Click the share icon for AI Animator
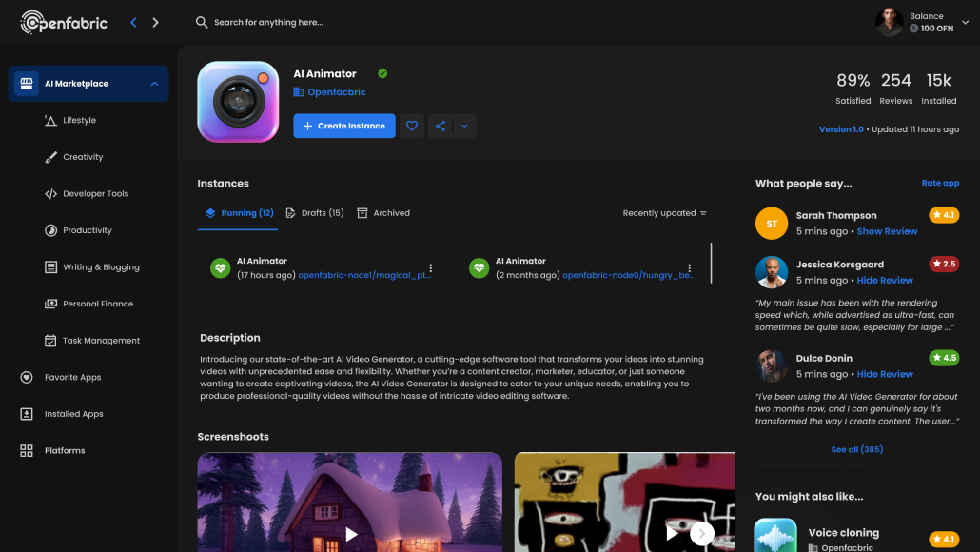Viewport: 980px width, 552px height. click(x=441, y=126)
